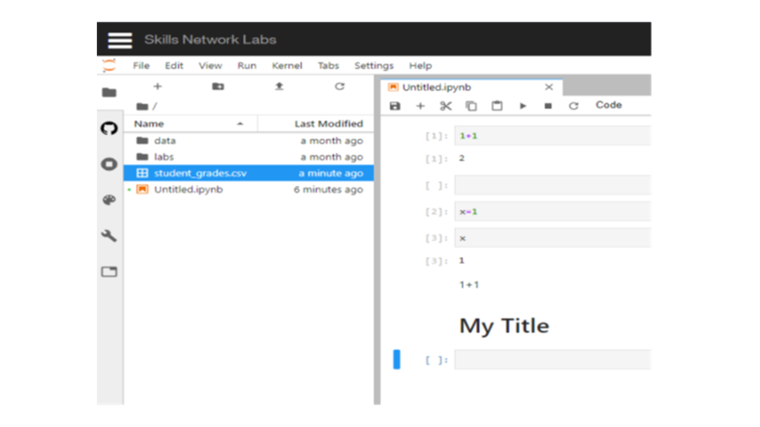Open the running kernels sidebar panel
Image resolution: width=760 pixels, height=427 pixels.
pos(110,164)
